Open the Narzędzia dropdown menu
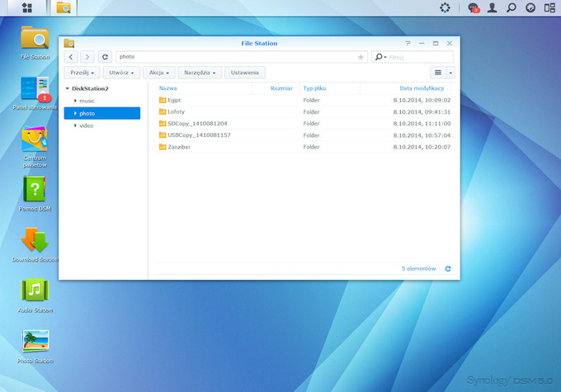This screenshot has width=561, height=392. click(200, 73)
